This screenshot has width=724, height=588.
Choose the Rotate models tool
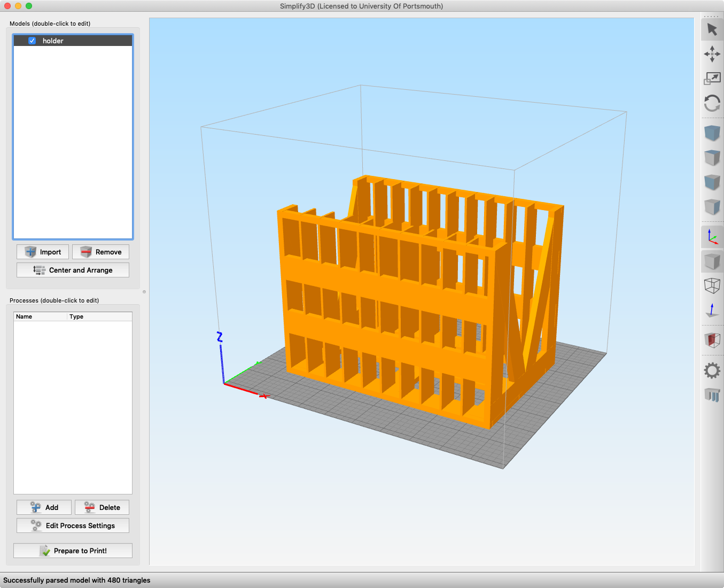click(x=712, y=103)
